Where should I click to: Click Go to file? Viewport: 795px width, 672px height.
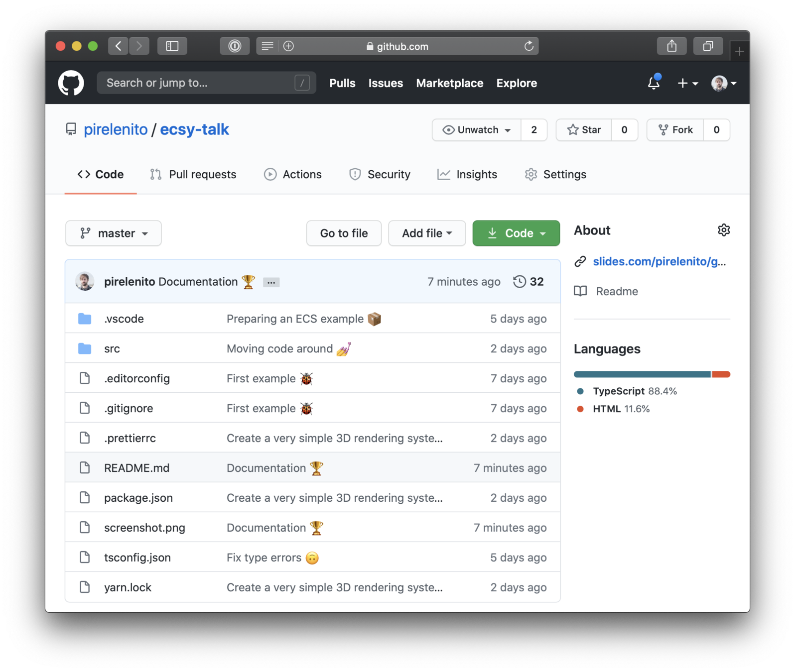[344, 233]
